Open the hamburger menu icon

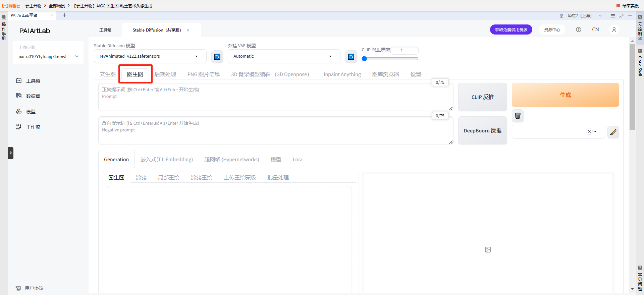point(613,16)
